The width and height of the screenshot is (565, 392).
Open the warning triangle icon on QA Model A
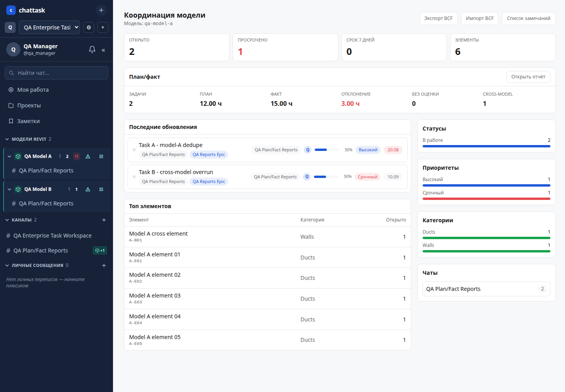point(88,156)
